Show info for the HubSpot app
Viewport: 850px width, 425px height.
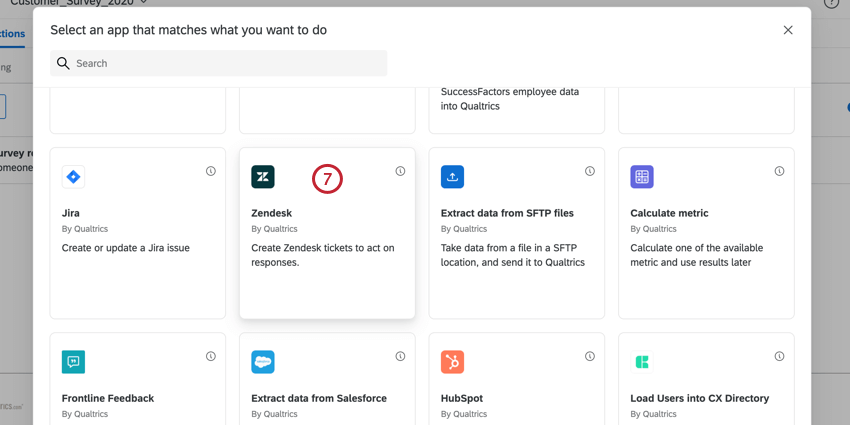pos(590,356)
